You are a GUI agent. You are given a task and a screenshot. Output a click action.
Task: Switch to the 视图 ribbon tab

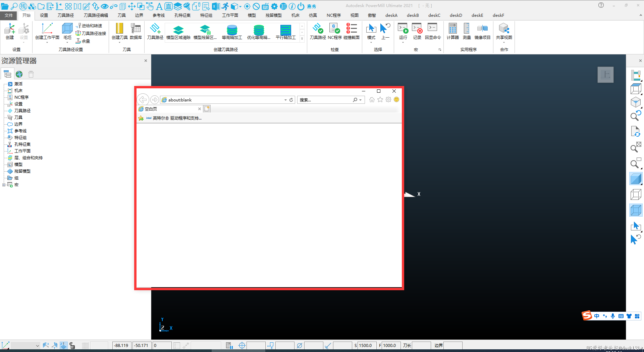355,15
